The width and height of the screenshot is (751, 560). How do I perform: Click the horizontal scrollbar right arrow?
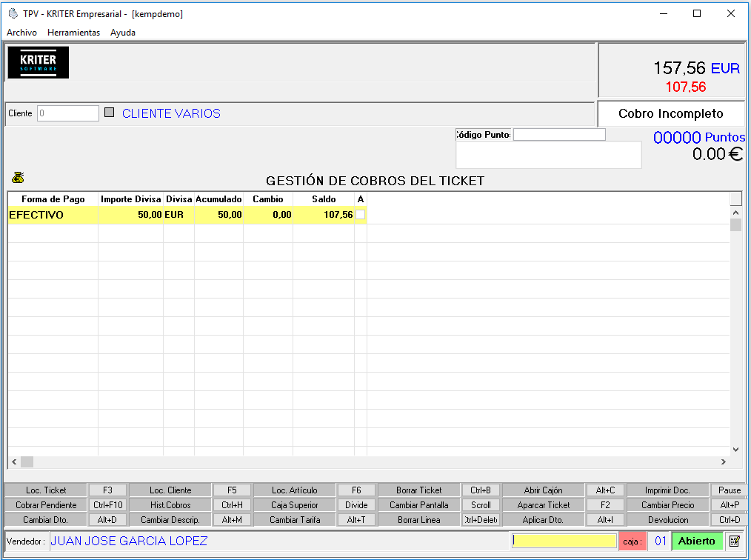723,461
